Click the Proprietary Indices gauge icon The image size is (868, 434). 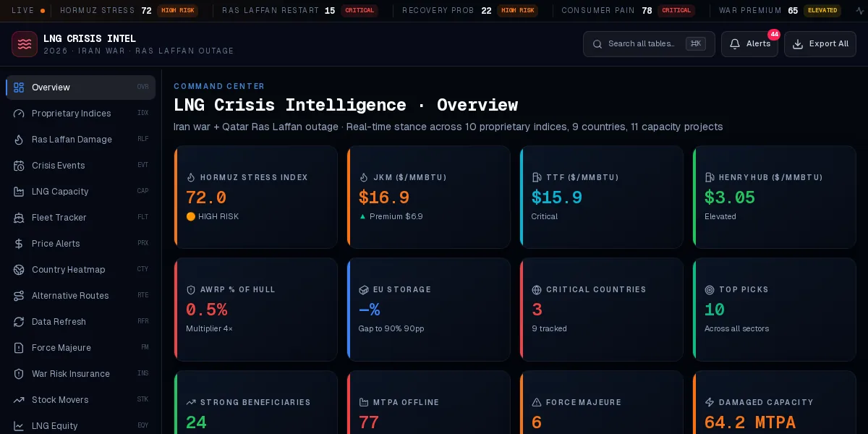pyautogui.click(x=19, y=114)
